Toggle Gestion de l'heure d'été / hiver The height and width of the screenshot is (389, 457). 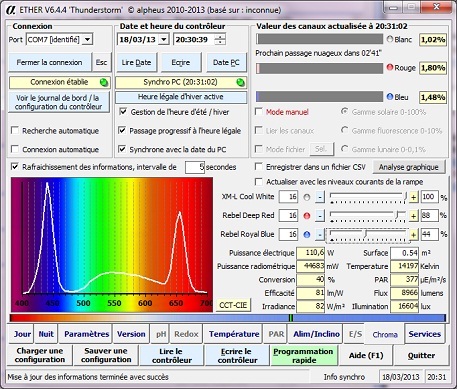pyautogui.click(x=123, y=112)
